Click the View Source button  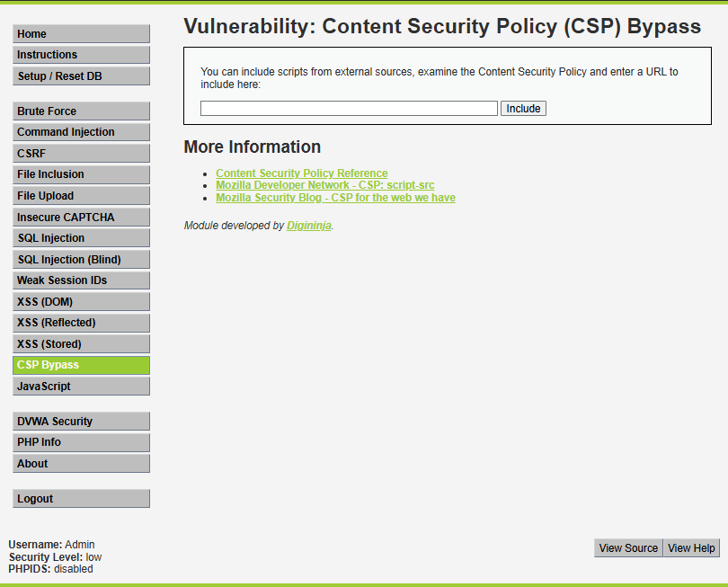[x=628, y=548]
